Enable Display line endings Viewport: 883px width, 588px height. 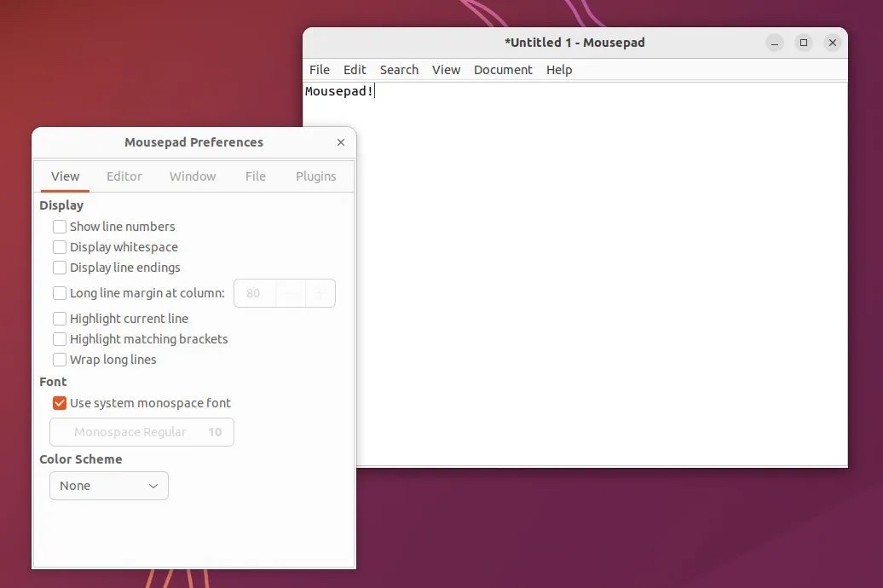[x=60, y=268]
